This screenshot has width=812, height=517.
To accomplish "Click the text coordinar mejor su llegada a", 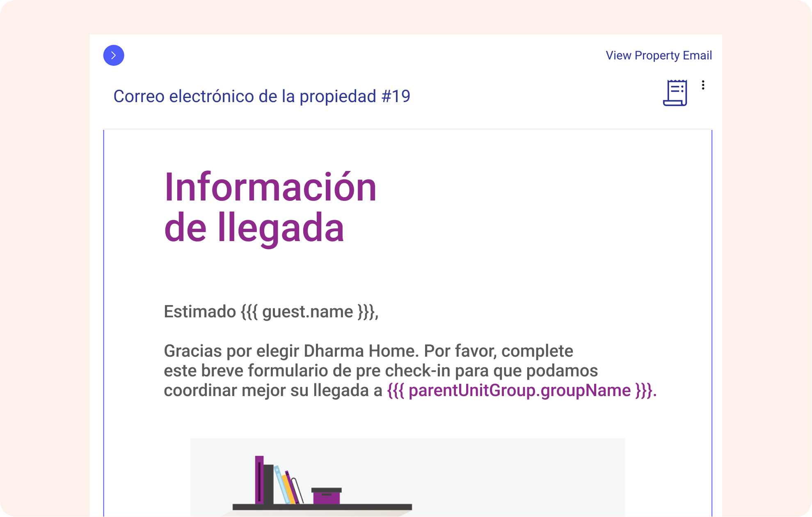I will tap(273, 390).
